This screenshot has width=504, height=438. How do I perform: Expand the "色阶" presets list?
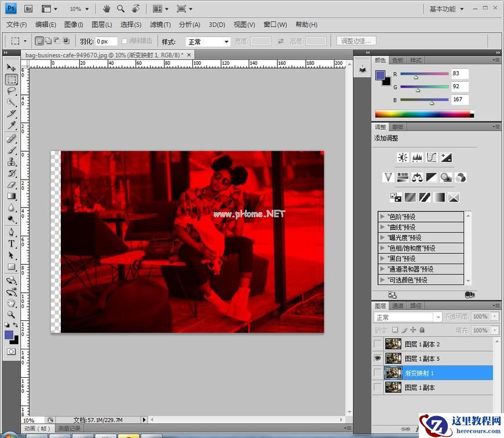[382, 217]
